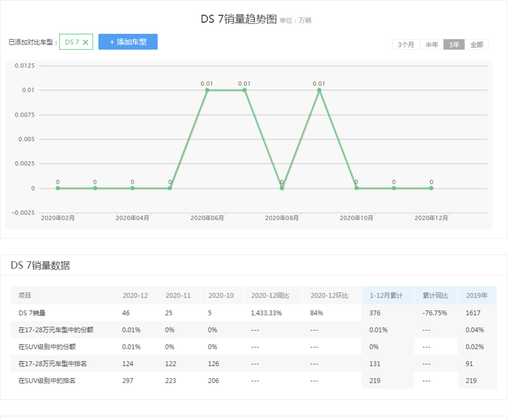Click the 添加车型 add model button
The height and width of the screenshot is (420, 508).
[x=128, y=42]
